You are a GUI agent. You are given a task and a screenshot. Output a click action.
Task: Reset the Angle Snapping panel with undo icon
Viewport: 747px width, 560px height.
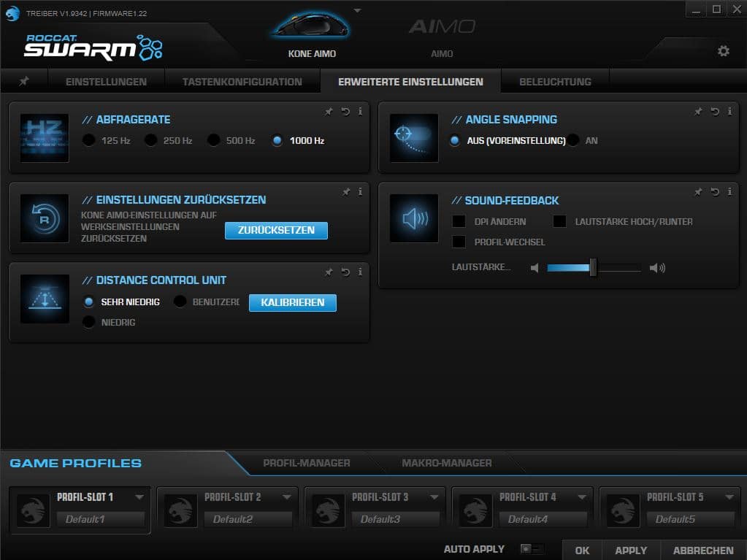pyautogui.click(x=715, y=112)
